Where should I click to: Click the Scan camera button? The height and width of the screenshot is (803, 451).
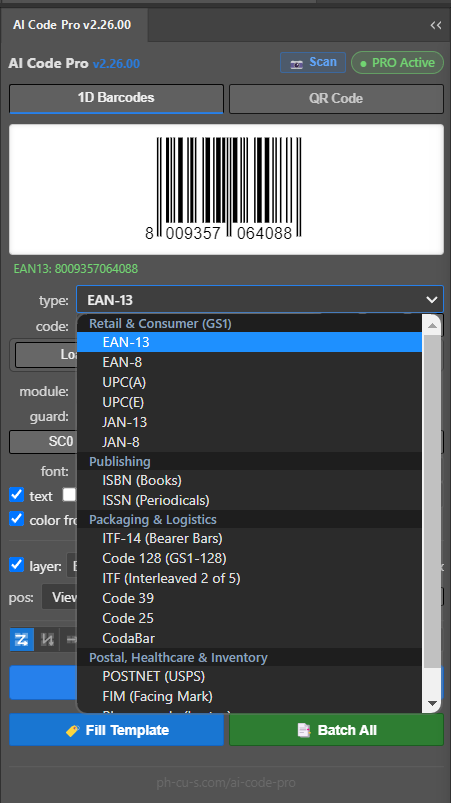click(x=312, y=62)
